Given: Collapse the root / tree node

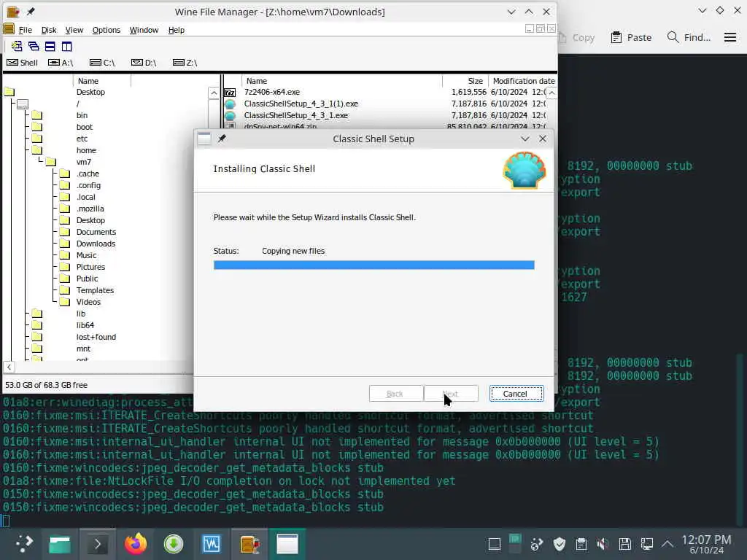Looking at the screenshot, I should point(23,104).
